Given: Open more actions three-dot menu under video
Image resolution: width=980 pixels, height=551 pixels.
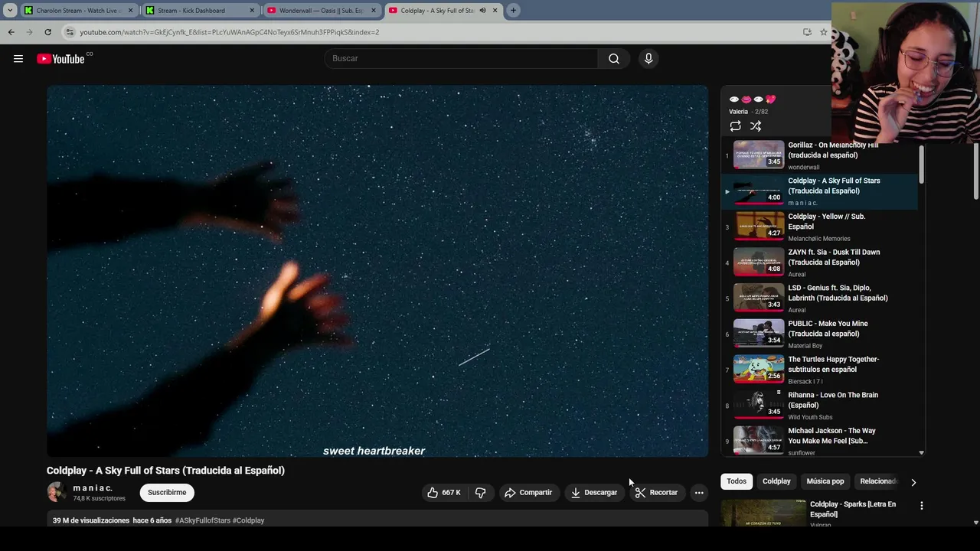Looking at the screenshot, I should click(x=699, y=493).
